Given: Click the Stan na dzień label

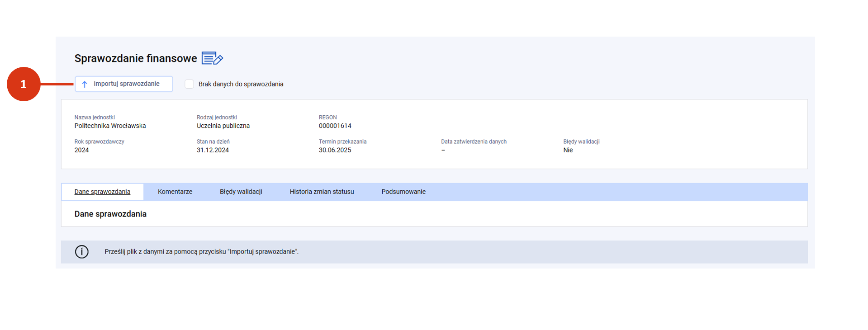Looking at the screenshot, I should pos(213,141).
